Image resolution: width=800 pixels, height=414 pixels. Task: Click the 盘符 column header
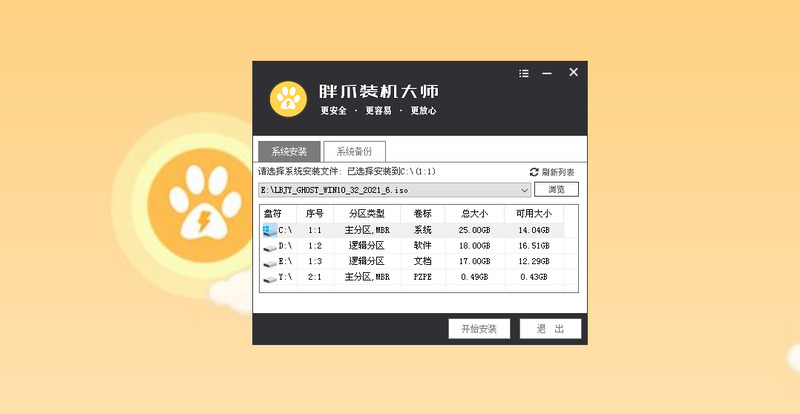(278, 213)
